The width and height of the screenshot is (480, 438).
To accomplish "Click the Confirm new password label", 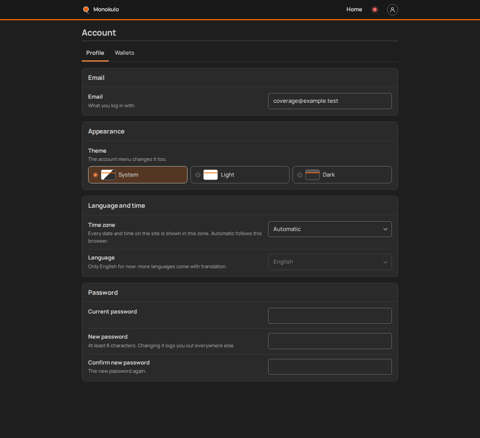I will click(119, 362).
